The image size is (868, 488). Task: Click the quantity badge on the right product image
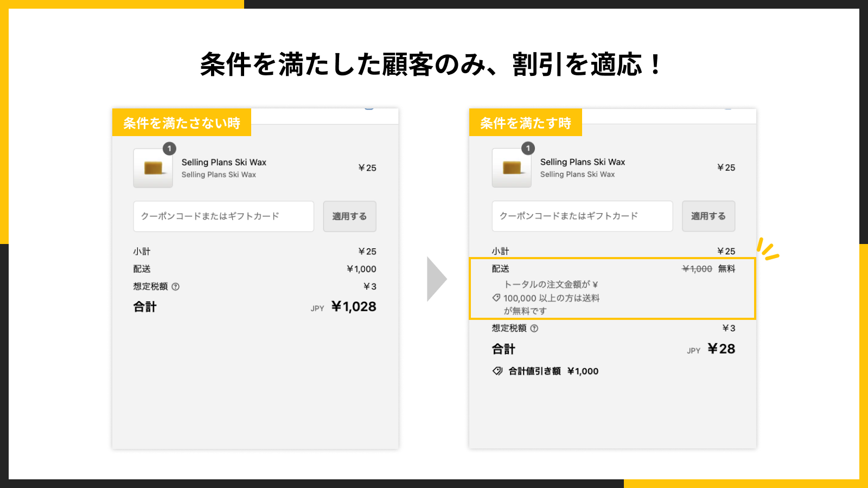[527, 148]
